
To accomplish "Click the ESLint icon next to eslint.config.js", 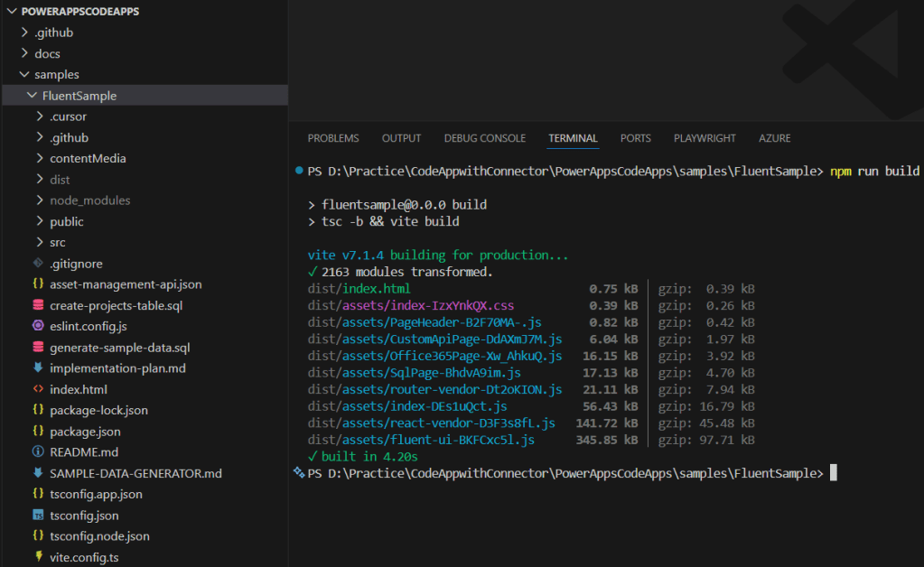I will click(38, 326).
